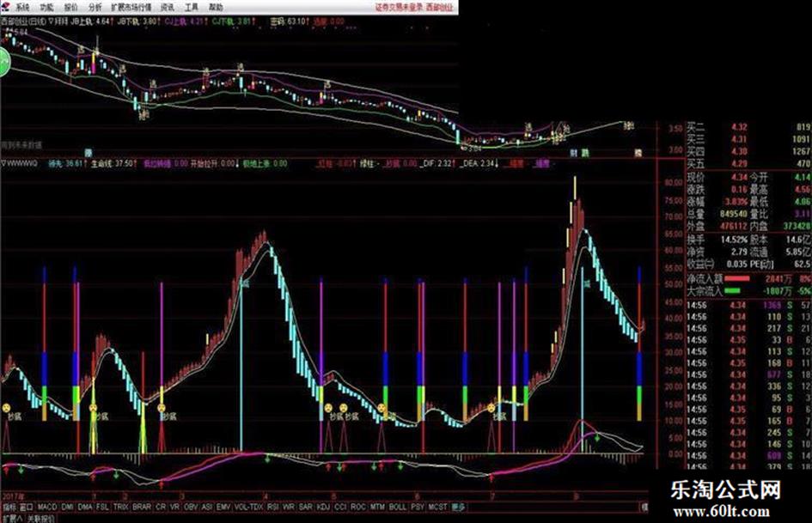This screenshot has height=523, width=812.
Task: Switch to the MCST indicator tab
Action: pos(438,507)
